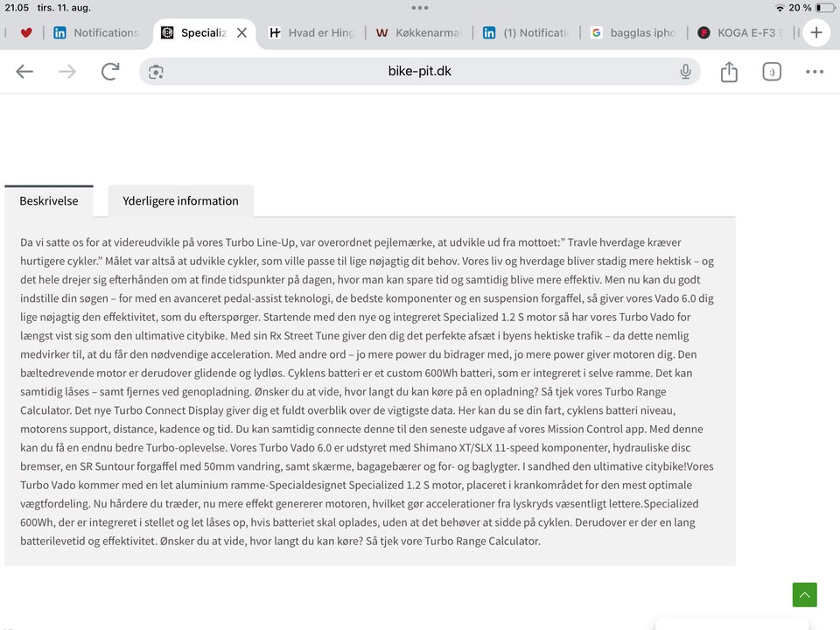Image resolution: width=840 pixels, height=630 pixels.
Task: Open the tab switcher icon
Action: tap(772, 72)
